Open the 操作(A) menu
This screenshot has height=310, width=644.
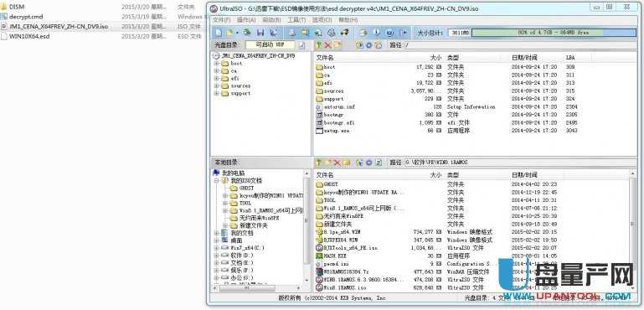(x=246, y=20)
